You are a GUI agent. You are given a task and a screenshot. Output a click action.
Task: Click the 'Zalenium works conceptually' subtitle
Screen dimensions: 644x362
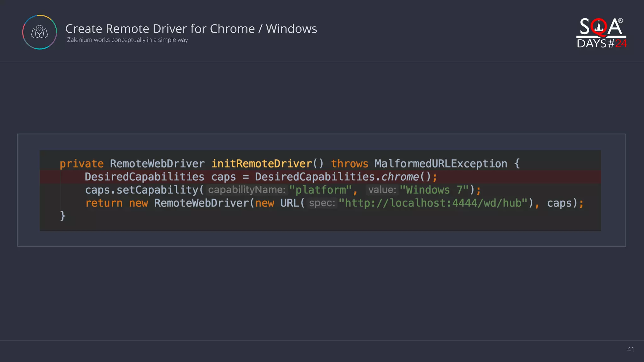(x=127, y=40)
